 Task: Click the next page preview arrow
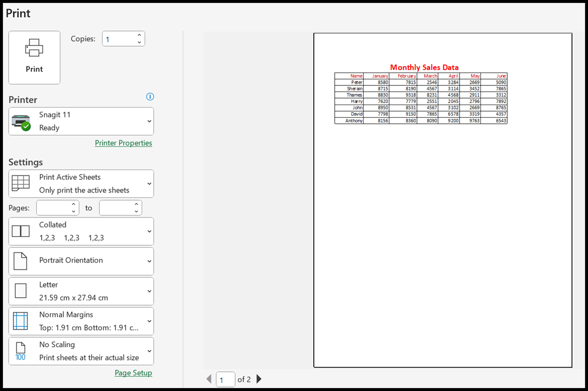(x=259, y=379)
